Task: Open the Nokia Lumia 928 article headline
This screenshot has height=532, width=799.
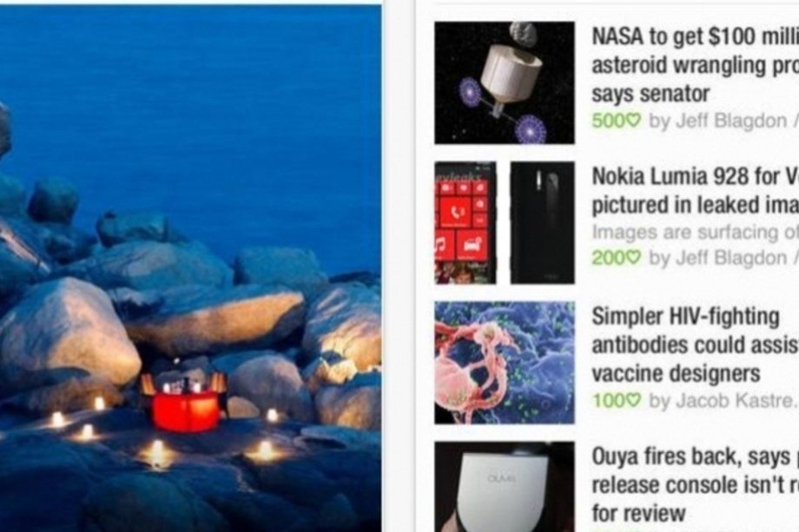Action: pyautogui.click(x=695, y=191)
